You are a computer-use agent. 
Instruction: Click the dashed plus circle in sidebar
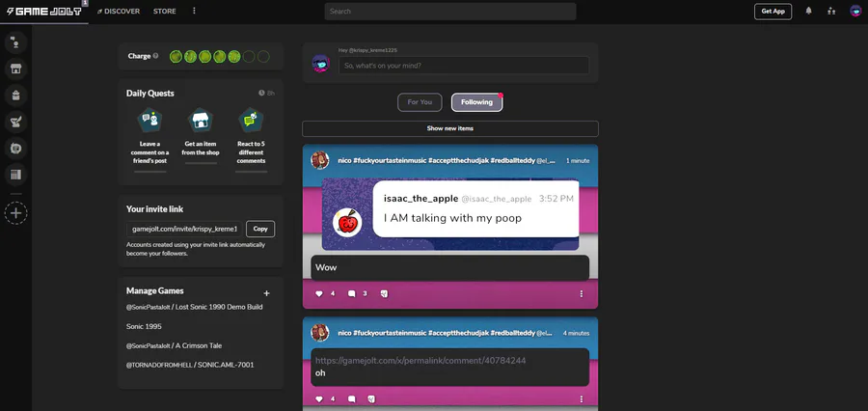click(16, 213)
